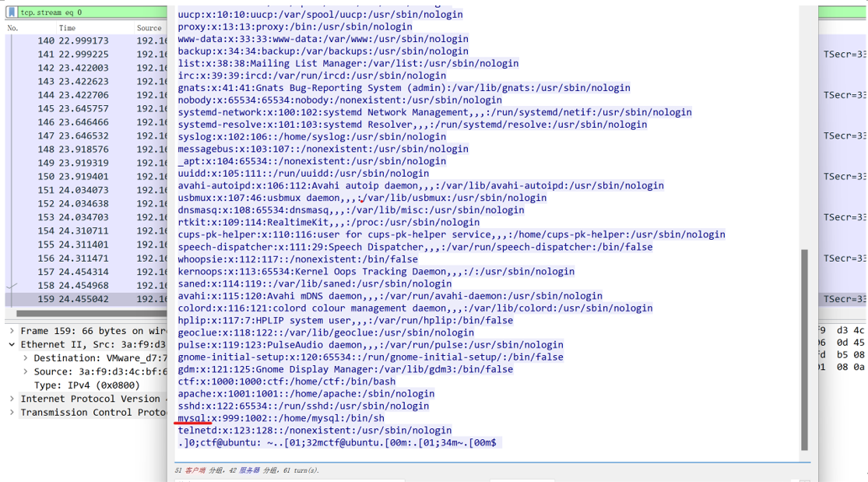Select packet 151 at time 24.034073
The height and width of the screenshot is (482, 868).
[x=86, y=190]
